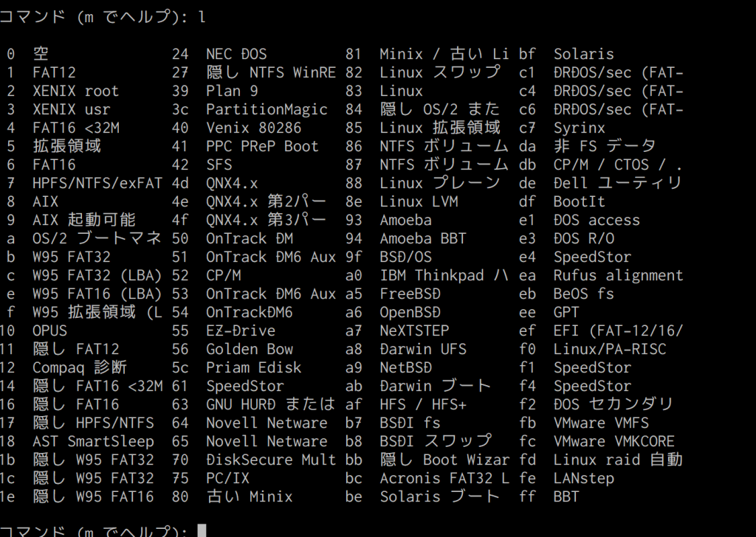Select the "XENIX root" partition type entry
Image resolution: width=756 pixels, height=537 pixels.
pyautogui.click(x=76, y=91)
